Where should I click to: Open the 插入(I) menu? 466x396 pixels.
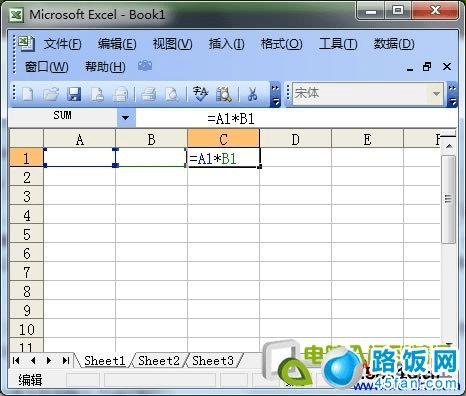pos(227,44)
